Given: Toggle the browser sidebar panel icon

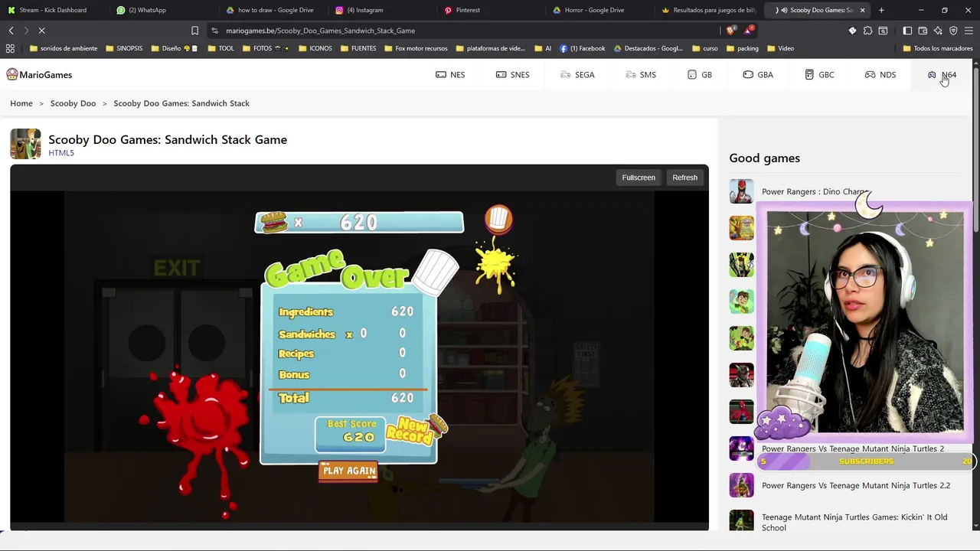Looking at the screenshot, I should click(907, 31).
